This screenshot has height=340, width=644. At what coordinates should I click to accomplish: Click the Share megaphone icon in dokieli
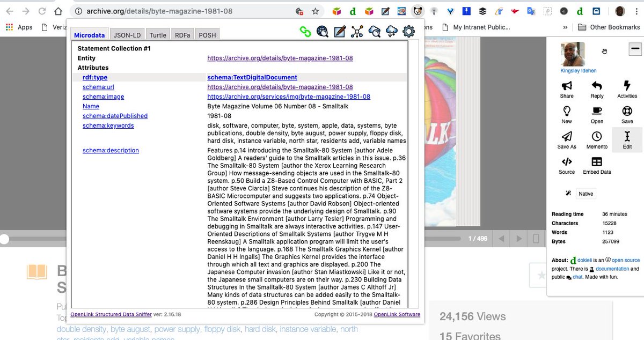pos(567,86)
